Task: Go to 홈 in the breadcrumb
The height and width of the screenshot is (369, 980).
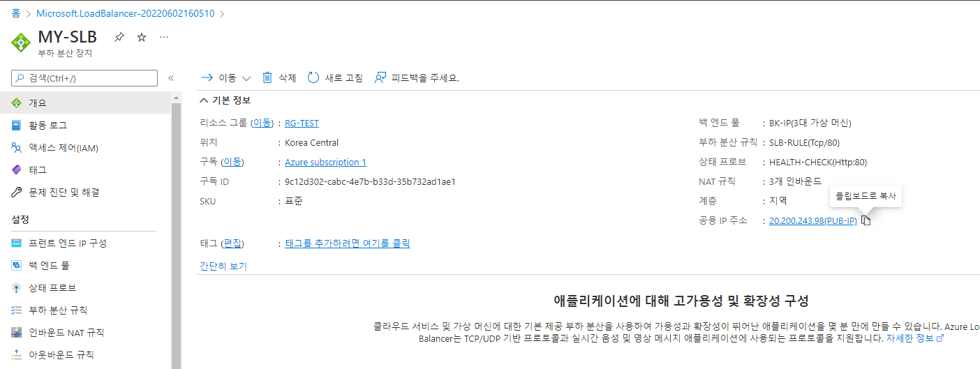Action: click(x=15, y=13)
